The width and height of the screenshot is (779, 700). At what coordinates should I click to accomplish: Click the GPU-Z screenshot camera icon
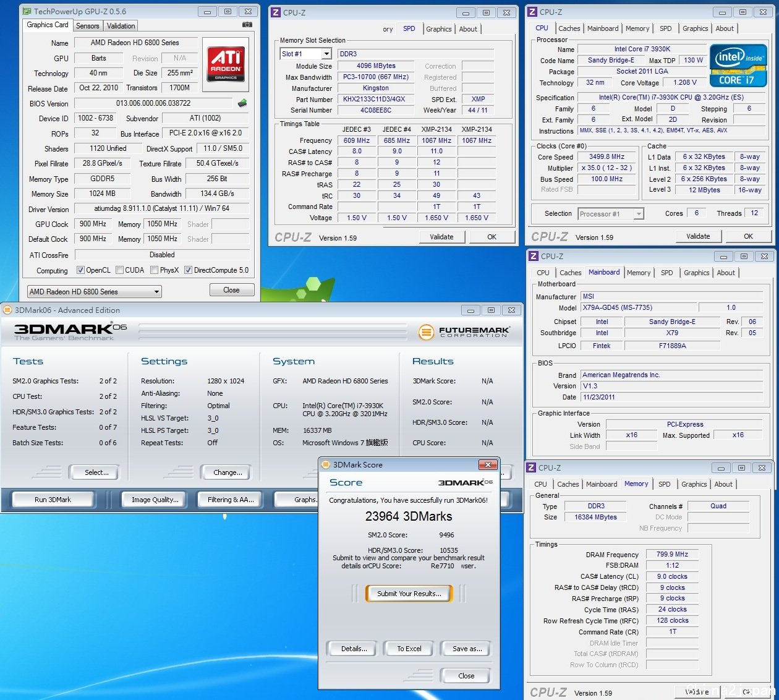tap(247, 25)
